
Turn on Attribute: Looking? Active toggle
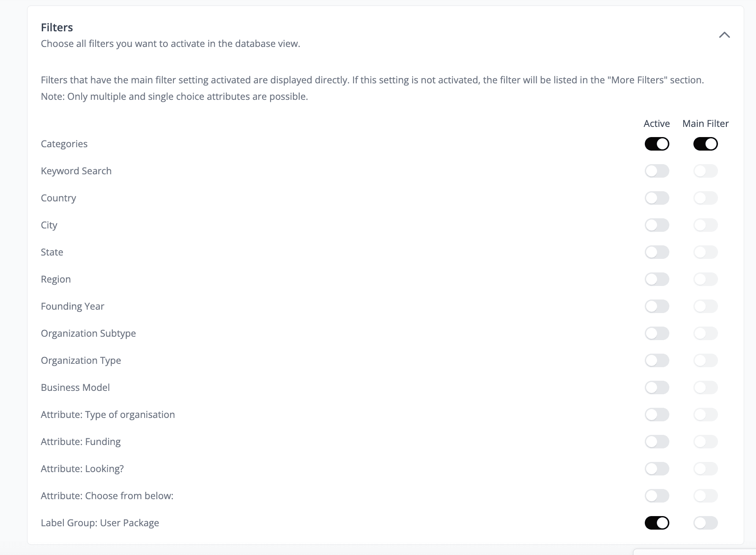coord(657,469)
